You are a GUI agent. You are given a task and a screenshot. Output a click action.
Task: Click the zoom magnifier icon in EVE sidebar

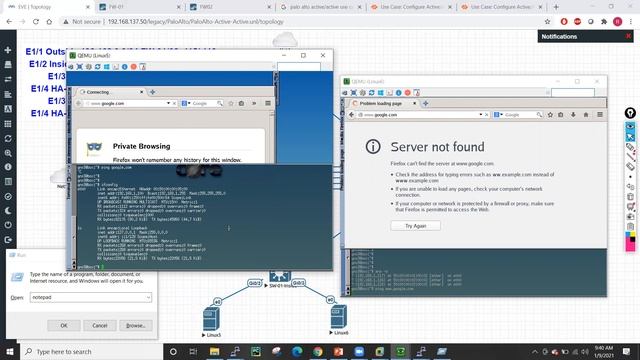[8, 153]
